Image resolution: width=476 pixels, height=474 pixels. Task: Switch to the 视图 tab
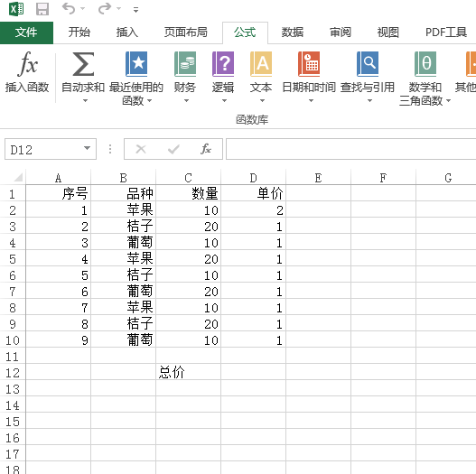(388, 33)
